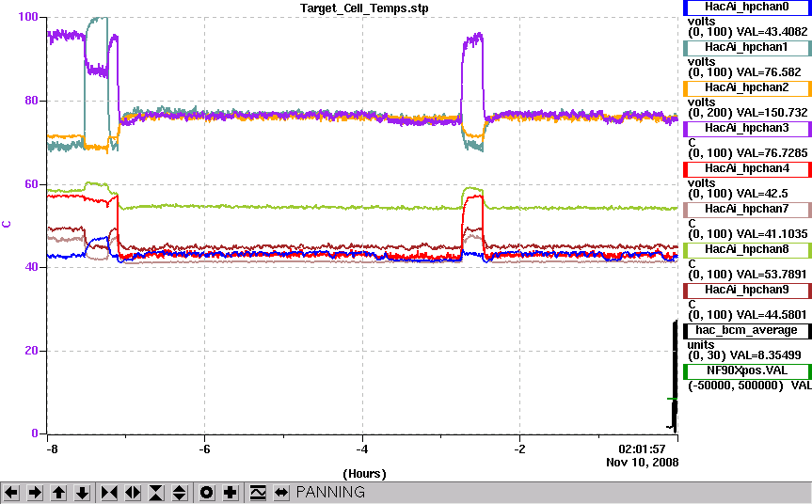812x504 pixels.
Task: Click the VAL=76.582 reading for hpchan1
Action: coord(768,72)
